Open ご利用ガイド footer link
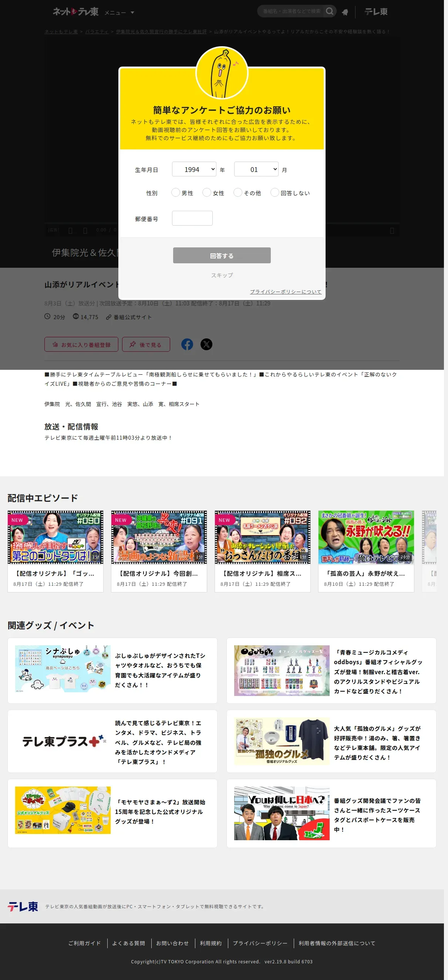This screenshot has width=448, height=980. pos(84,943)
